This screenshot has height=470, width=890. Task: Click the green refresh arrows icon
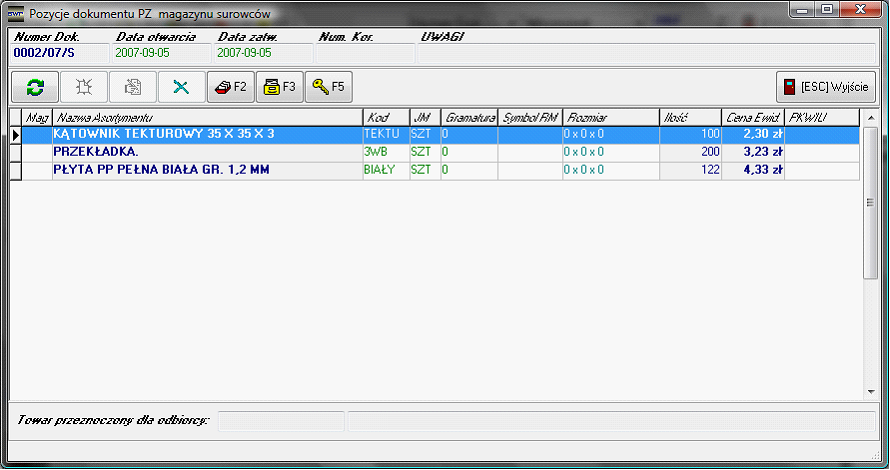35,87
